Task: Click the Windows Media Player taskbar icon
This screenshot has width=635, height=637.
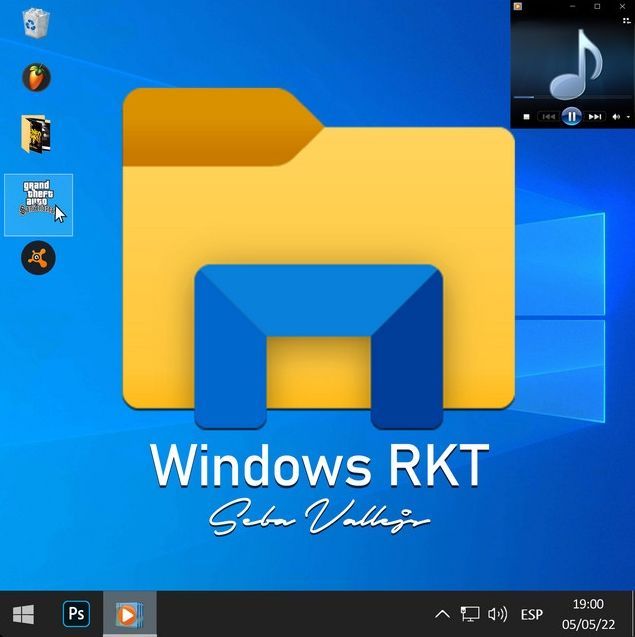Action: pyautogui.click(x=129, y=614)
